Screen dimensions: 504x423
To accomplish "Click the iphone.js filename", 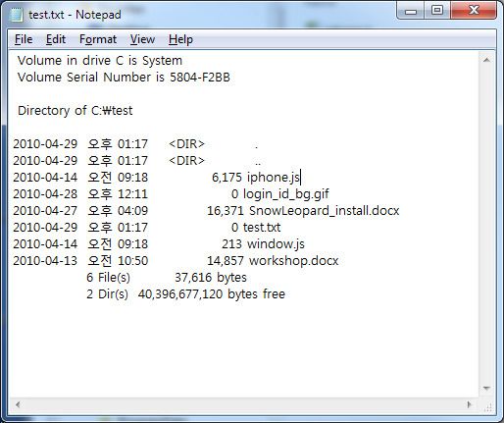I will click(274, 178).
